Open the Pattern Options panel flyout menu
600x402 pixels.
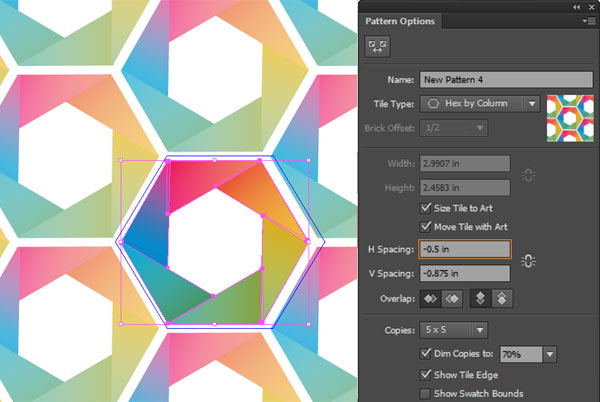(x=590, y=20)
